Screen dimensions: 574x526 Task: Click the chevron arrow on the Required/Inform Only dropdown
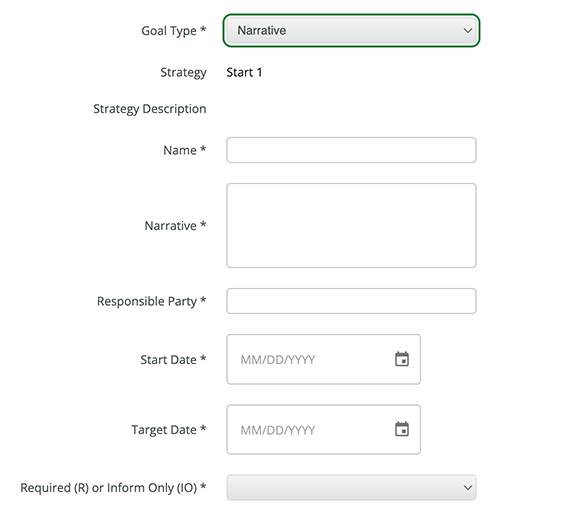tap(467, 488)
